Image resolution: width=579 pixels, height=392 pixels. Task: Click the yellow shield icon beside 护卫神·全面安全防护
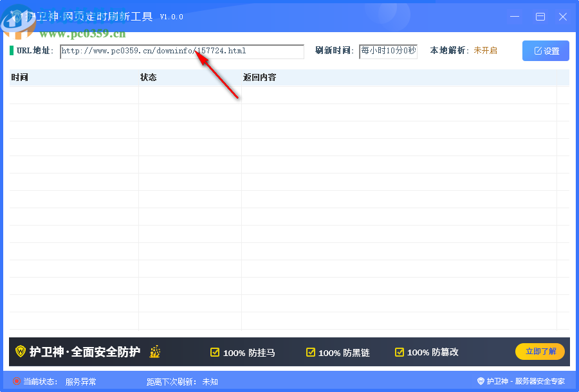(x=21, y=352)
